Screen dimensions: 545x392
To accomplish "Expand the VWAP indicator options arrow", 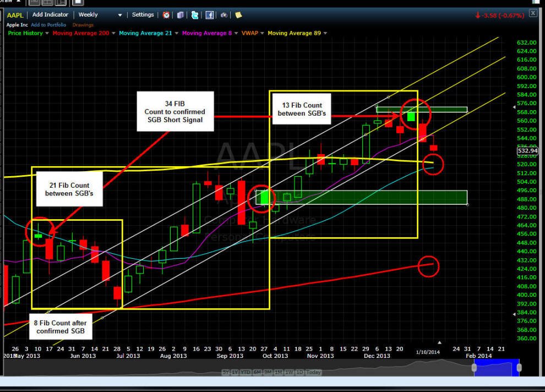I will (262, 34).
